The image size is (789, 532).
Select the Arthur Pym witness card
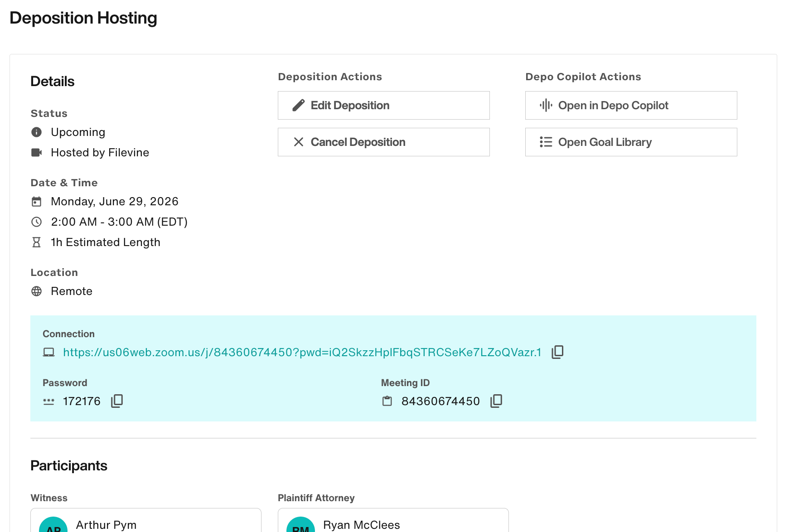tap(145, 520)
